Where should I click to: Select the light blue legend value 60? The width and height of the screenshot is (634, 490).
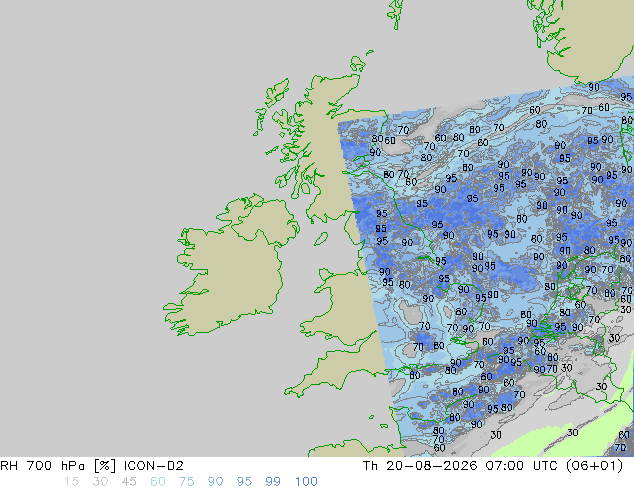[x=158, y=482]
